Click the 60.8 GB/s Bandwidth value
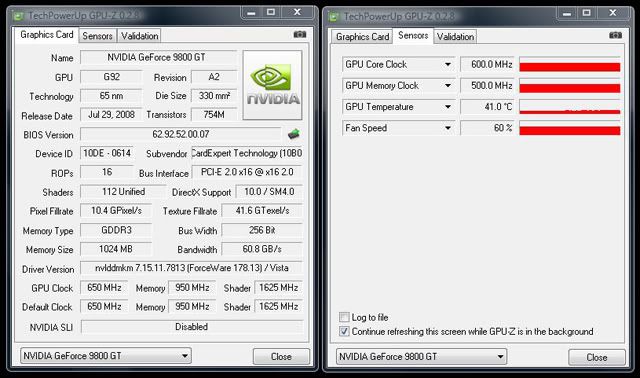 point(262,249)
